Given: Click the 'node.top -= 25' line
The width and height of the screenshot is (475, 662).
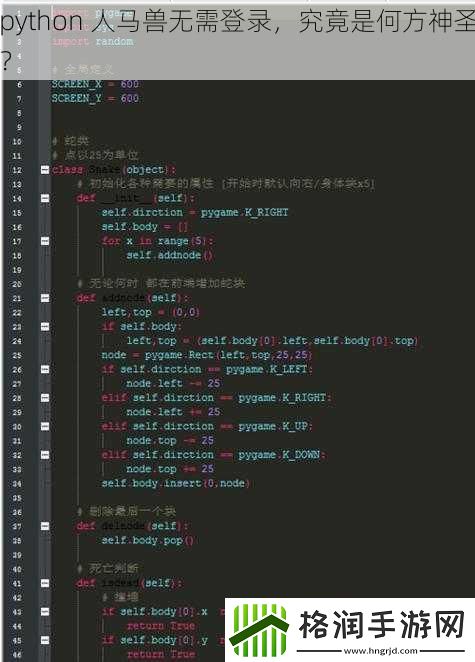Looking at the screenshot, I should pos(170,440).
